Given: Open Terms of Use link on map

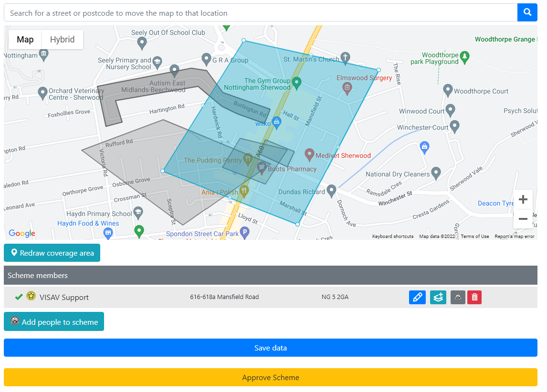Looking at the screenshot, I should click(474, 236).
